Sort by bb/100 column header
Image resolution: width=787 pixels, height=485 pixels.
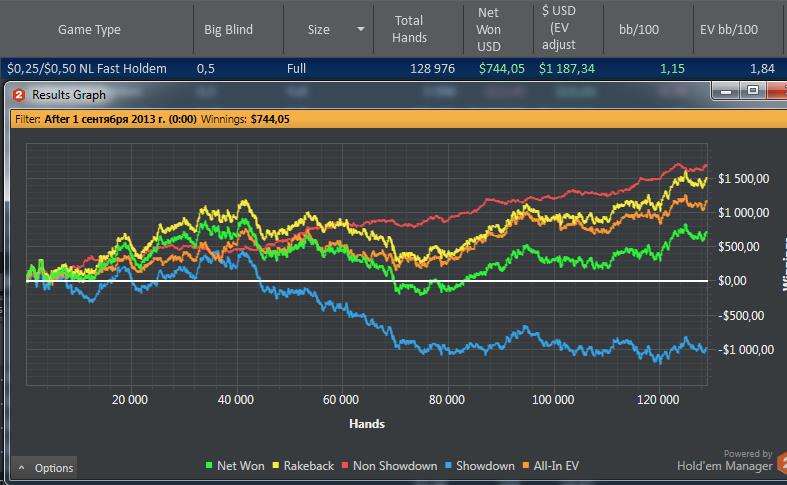pos(638,30)
